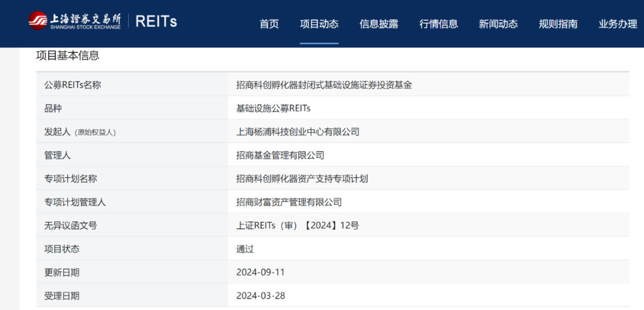Select 上海杨浦科技创业中心有限公司

click(x=298, y=132)
